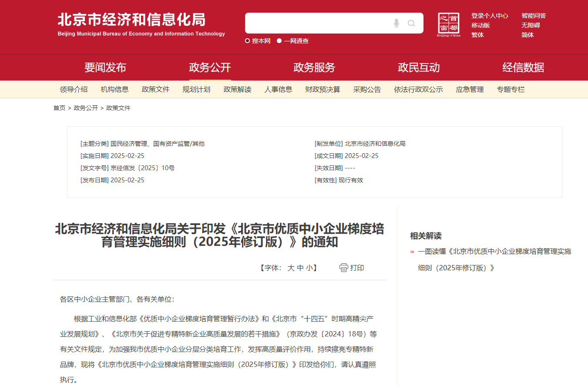
Task: Open 政务公开 main navigation tab
Action: (x=210, y=67)
